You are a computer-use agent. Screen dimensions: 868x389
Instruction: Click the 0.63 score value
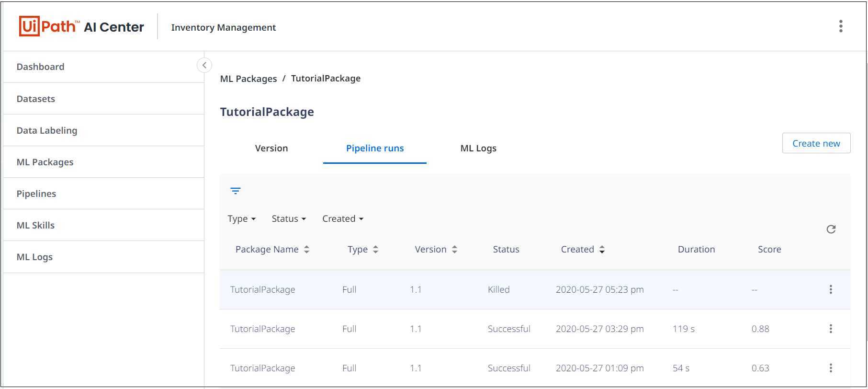coord(760,368)
